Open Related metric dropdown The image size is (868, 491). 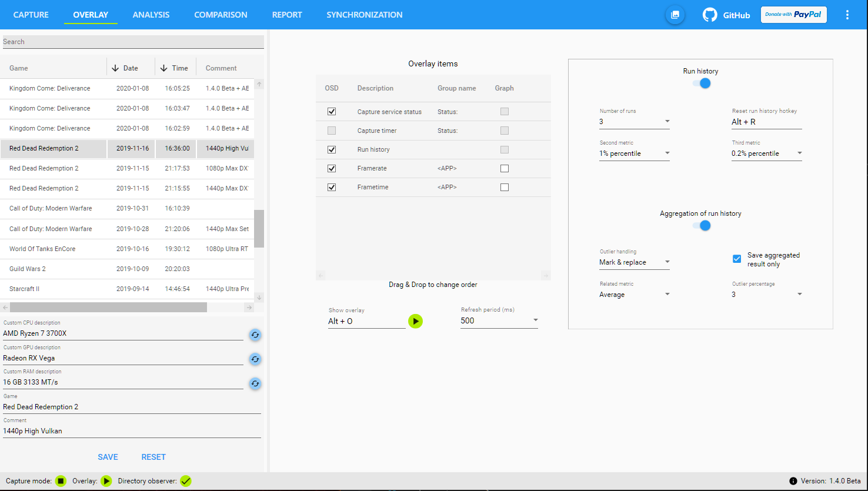point(635,295)
